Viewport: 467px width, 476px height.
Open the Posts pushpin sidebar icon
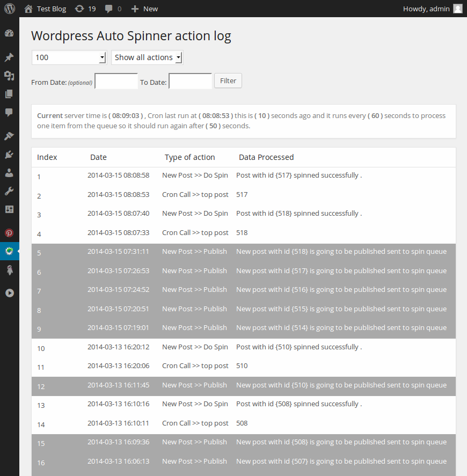(9, 57)
